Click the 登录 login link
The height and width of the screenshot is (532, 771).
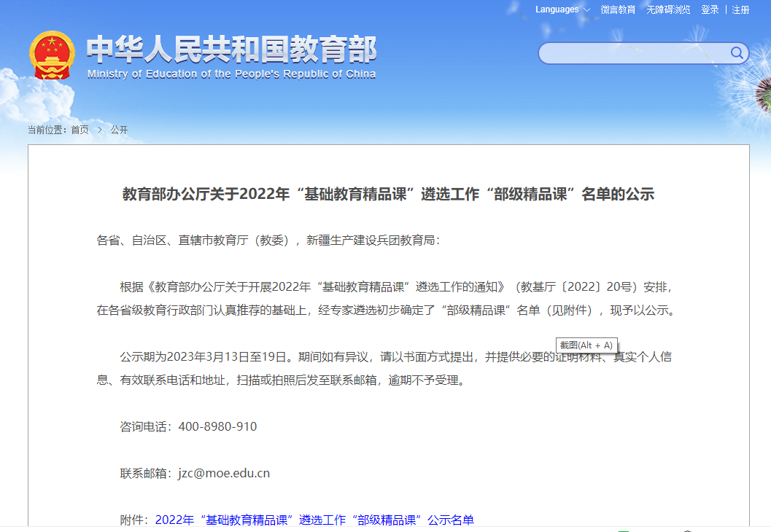coord(710,9)
